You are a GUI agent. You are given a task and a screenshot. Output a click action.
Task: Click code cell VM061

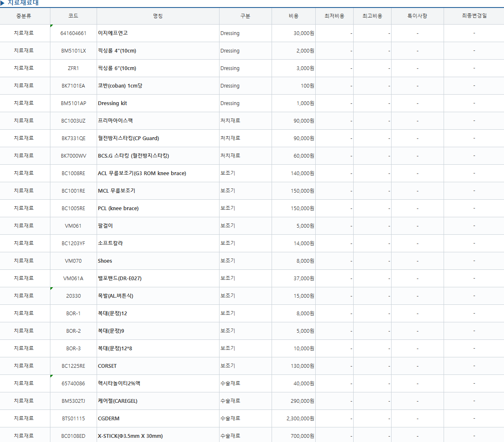click(x=73, y=226)
